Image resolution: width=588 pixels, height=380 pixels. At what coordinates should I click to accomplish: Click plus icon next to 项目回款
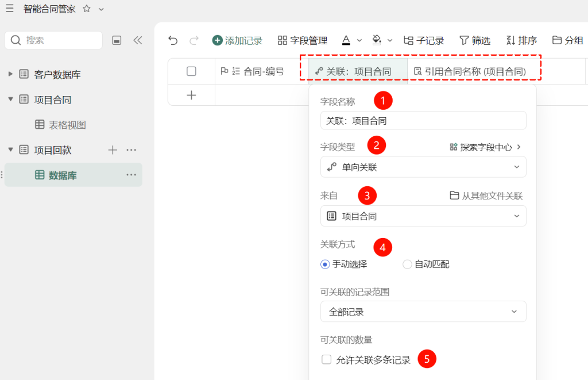pyautogui.click(x=113, y=150)
